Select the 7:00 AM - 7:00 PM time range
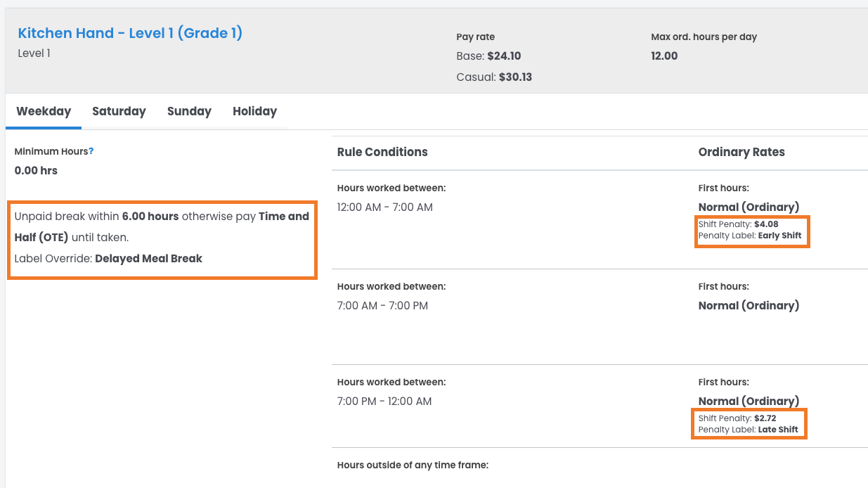Viewport: 868px width, 488px height. point(382,306)
